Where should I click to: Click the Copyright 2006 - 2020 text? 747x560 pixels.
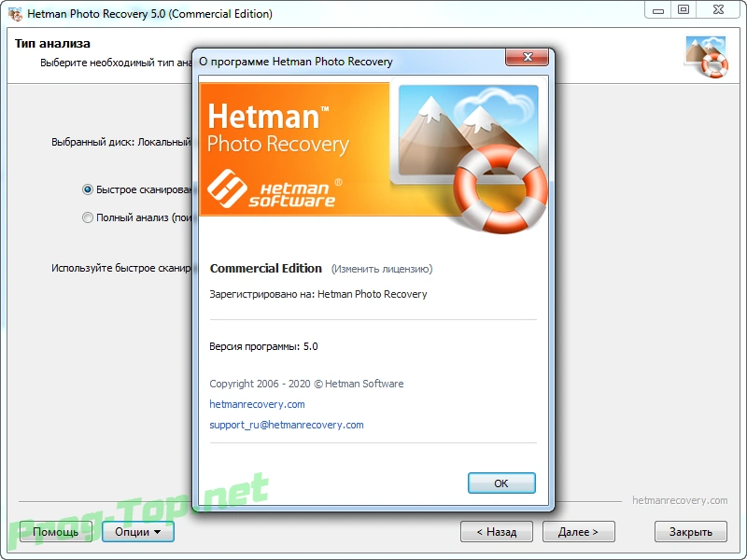[306, 384]
